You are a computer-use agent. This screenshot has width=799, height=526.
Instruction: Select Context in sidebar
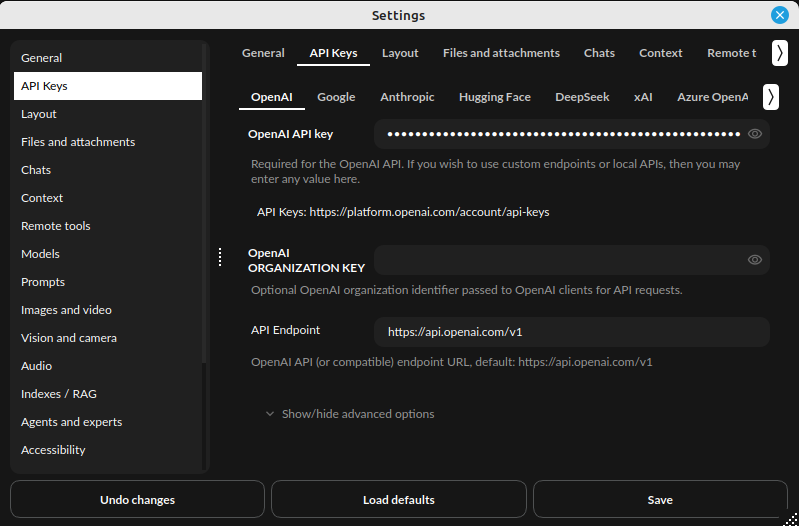click(x=108, y=198)
